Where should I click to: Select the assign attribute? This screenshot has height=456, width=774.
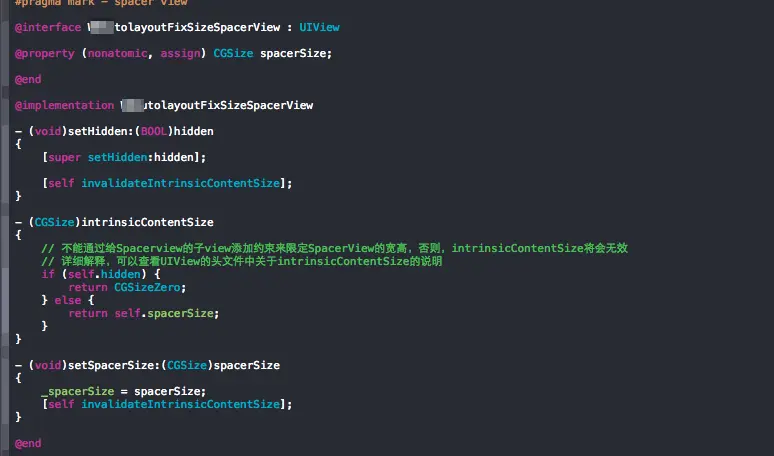point(180,54)
